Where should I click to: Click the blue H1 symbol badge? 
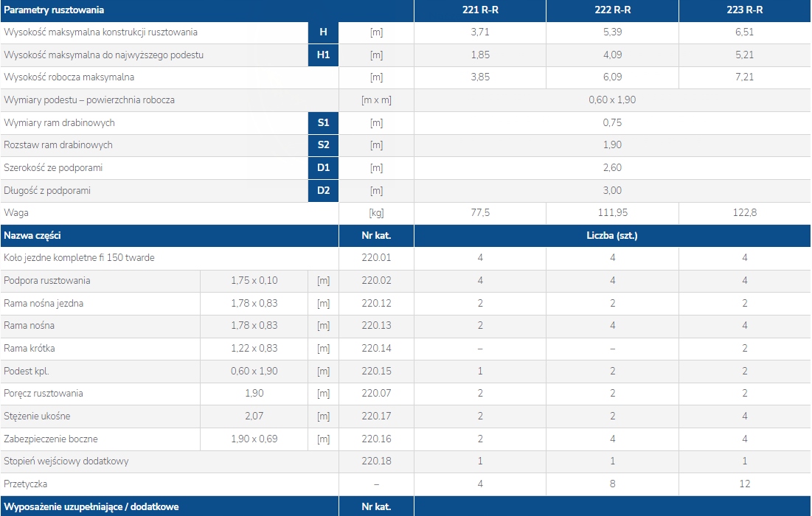323,55
